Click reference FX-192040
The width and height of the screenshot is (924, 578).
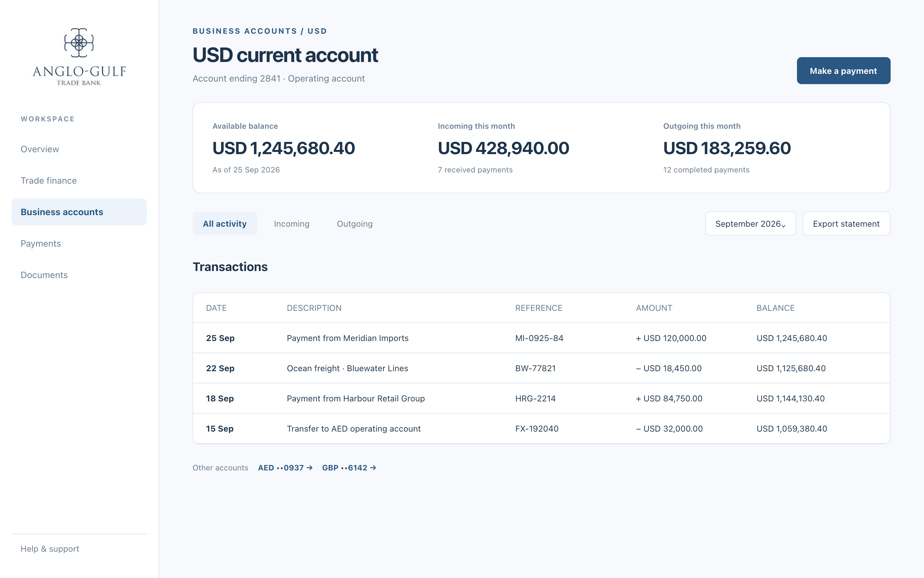coord(537,429)
